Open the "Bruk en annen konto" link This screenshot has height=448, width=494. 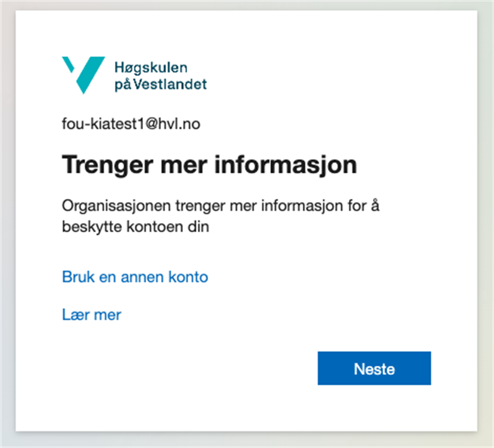pos(135,277)
